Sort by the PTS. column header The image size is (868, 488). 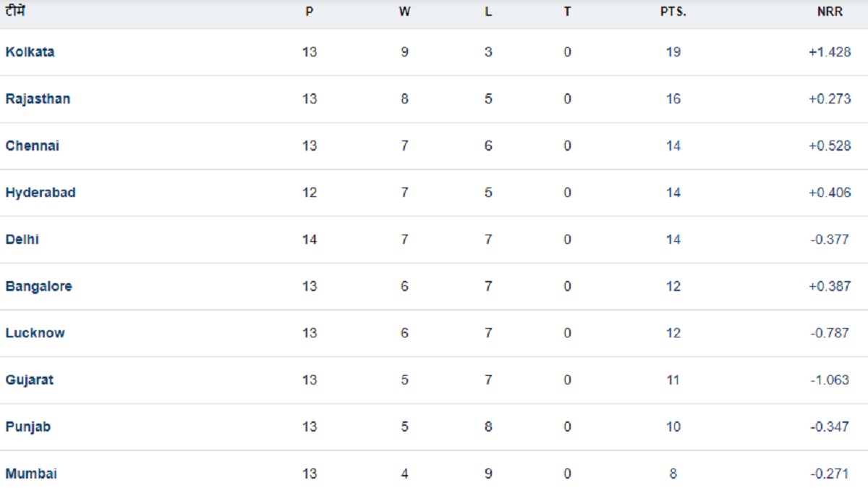(673, 12)
